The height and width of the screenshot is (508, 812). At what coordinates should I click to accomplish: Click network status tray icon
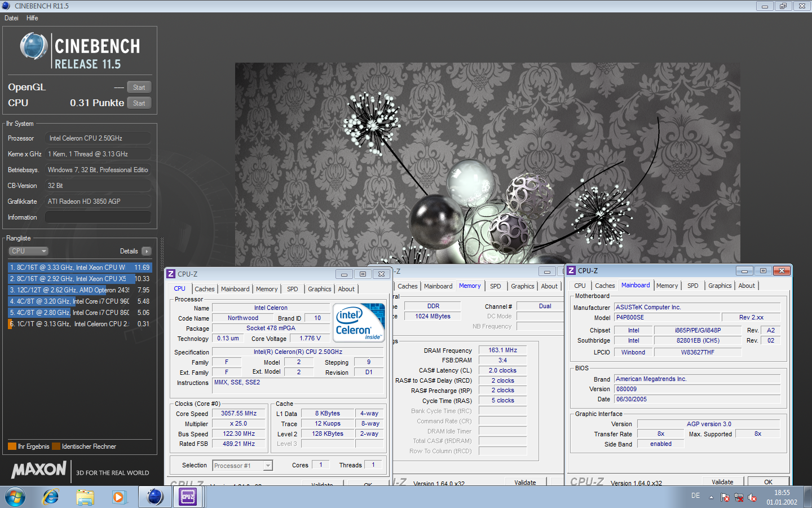pyautogui.click(x=739, y=497)
